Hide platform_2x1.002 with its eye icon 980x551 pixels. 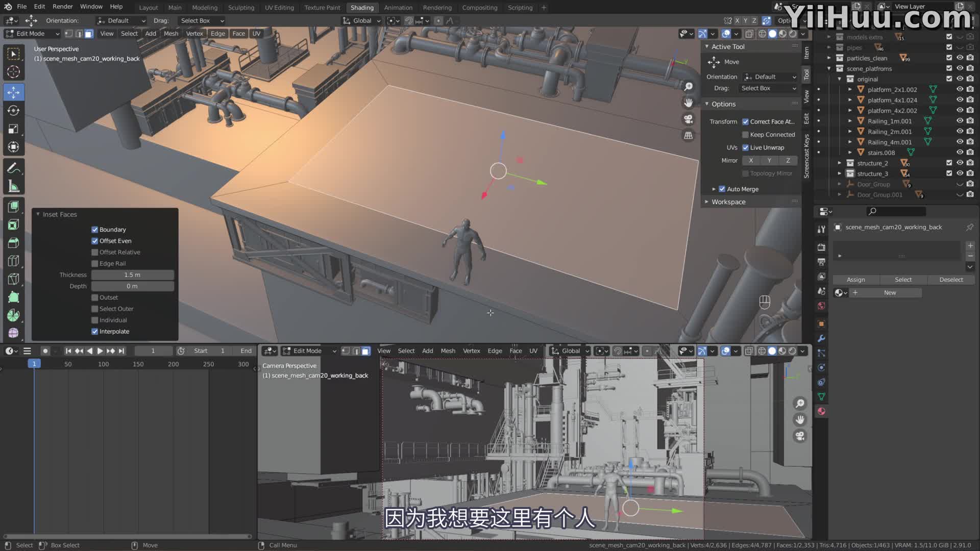pyautogui.click(x=960, y=89)
